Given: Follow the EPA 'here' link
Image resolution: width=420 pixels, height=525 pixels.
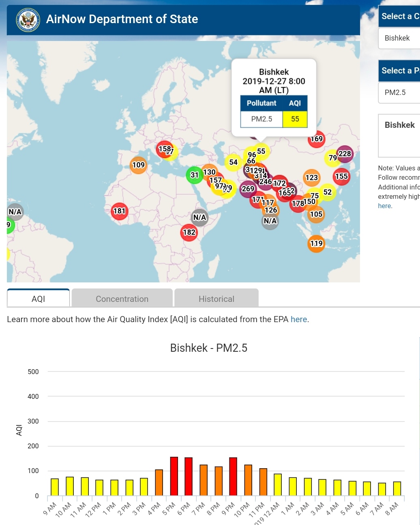Looking at the screenshot, I should click(x=298, y=319).
